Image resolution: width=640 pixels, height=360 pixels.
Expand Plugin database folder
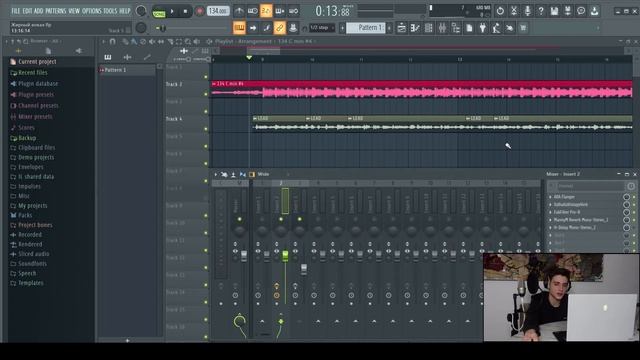tap(38, 84)
